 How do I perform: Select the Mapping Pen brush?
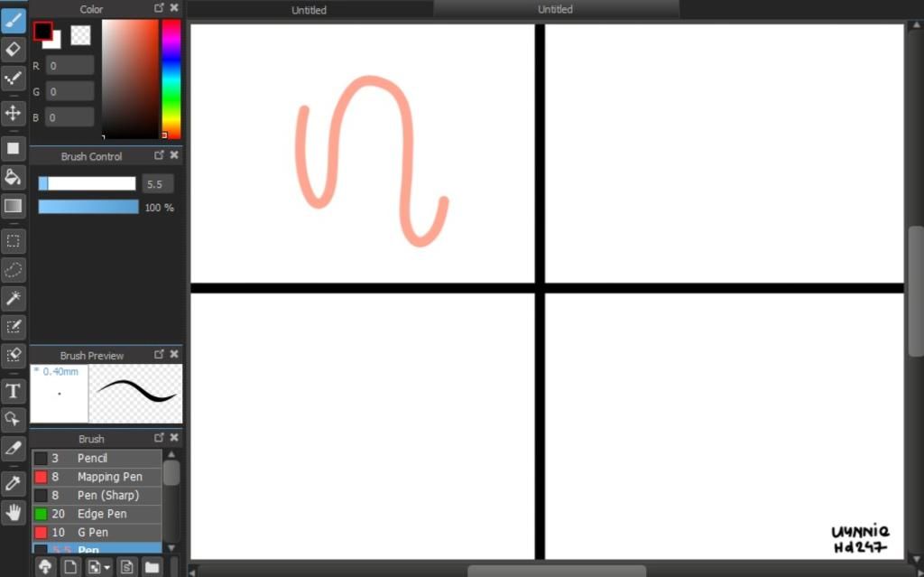(97, 477)
